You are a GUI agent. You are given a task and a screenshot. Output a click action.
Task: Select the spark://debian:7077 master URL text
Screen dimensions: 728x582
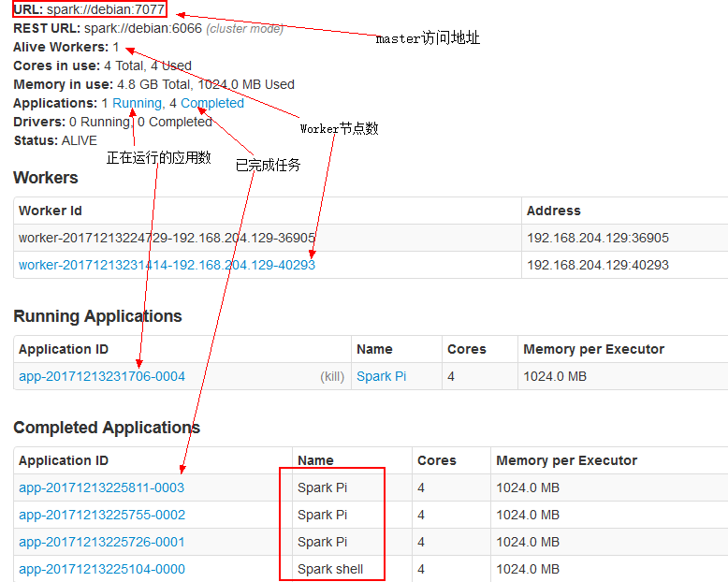(x=106, y=9)
